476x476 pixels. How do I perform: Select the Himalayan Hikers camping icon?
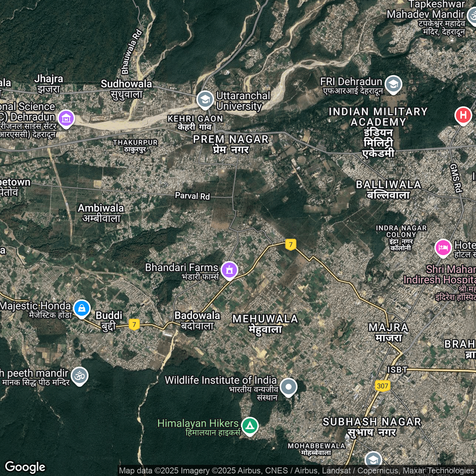pyautogui.click(x=250, y=425)
